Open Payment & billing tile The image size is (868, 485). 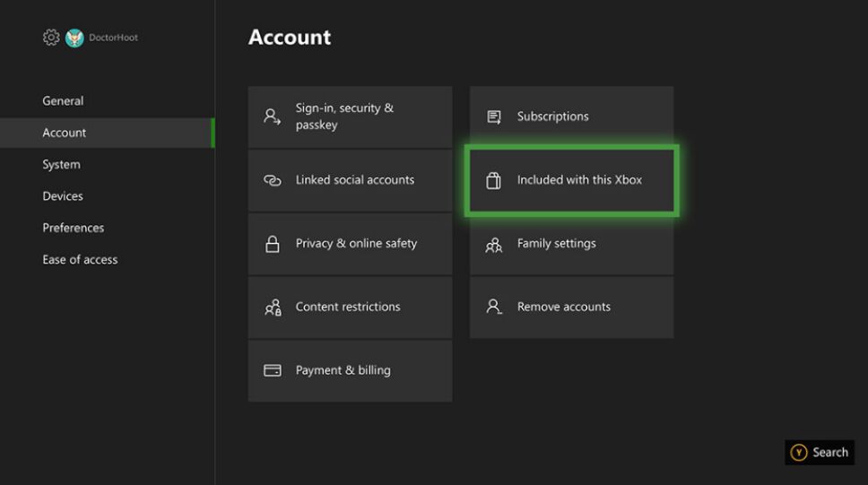tap(350, 371)
